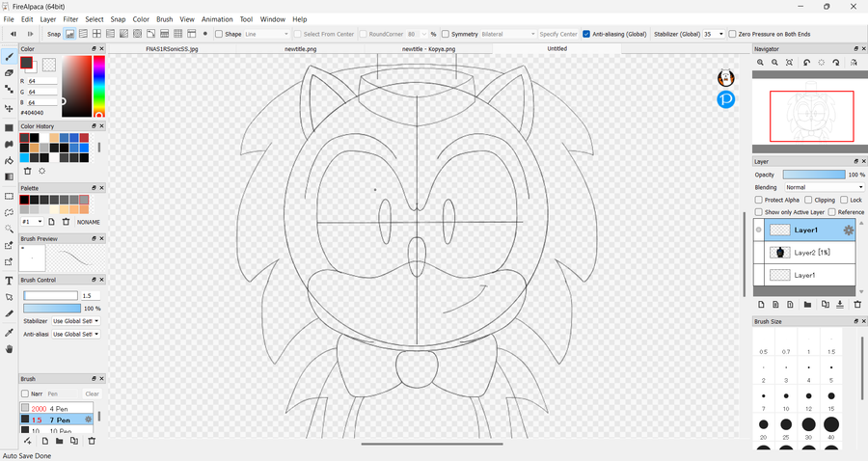
Task: Check Protect Alpha option
Action: click(759, 200)
